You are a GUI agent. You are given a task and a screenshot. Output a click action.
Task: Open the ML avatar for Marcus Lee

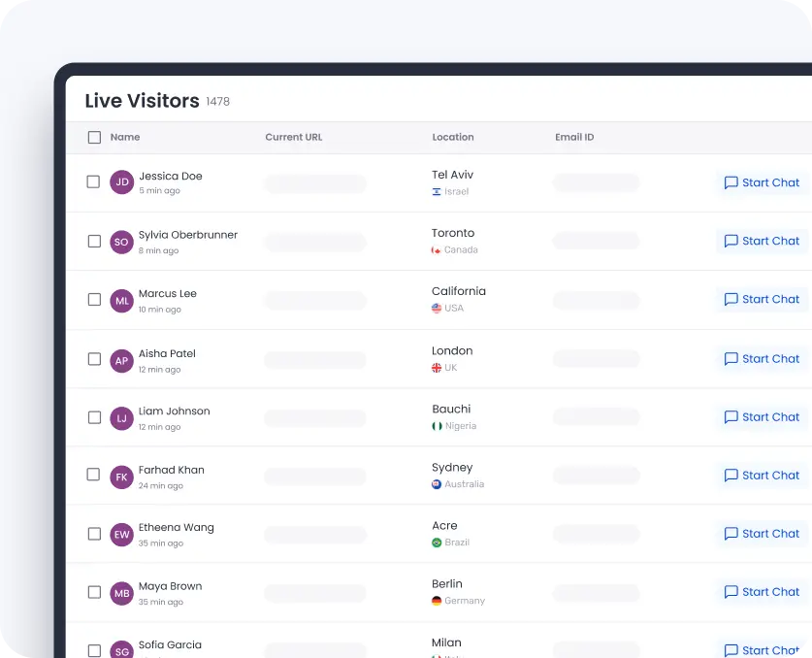coord(121,301)
